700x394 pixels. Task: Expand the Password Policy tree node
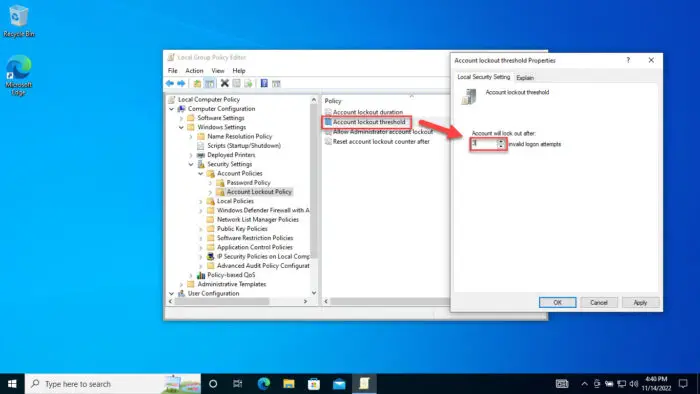click(210, 183)
